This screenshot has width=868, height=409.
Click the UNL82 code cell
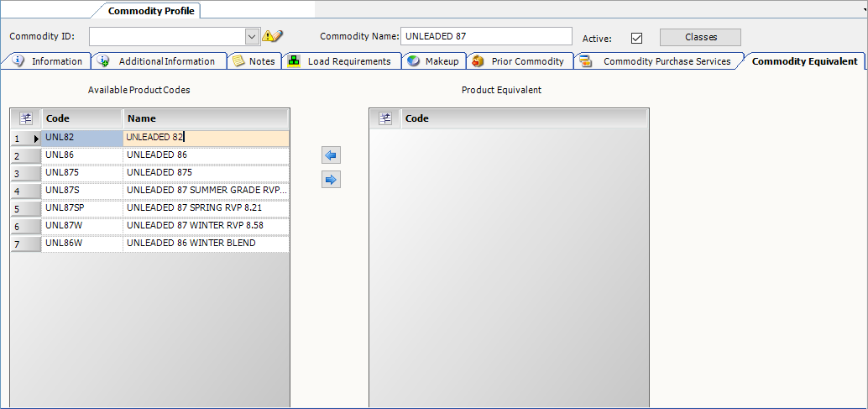pyautogui.click(x=82, y=139)
